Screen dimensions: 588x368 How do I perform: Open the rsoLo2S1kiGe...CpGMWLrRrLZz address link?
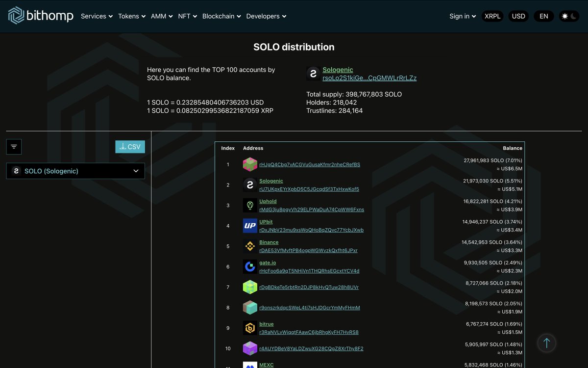pos(369,78)
